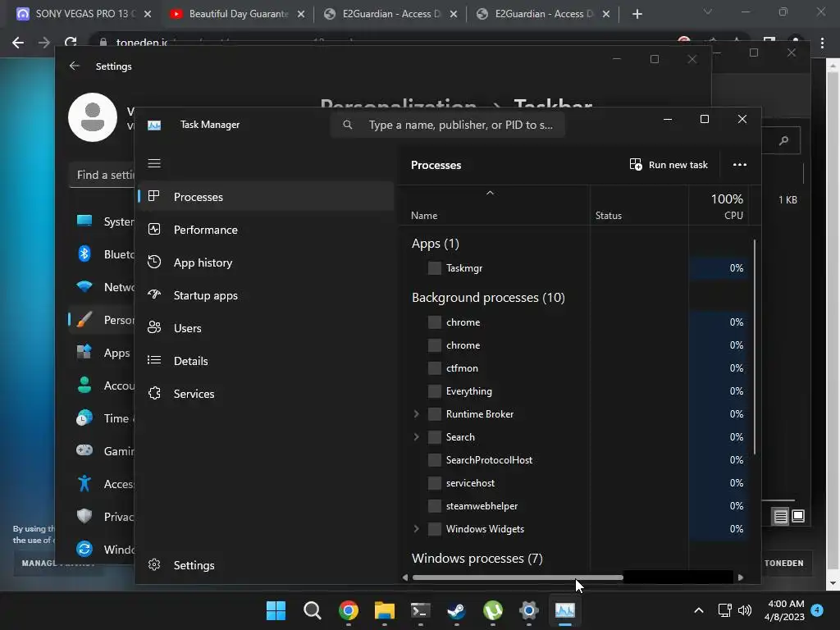Expand the Runtime Broker process group
This screenshot has height=630, width=840.
click(x=416, y=414)
